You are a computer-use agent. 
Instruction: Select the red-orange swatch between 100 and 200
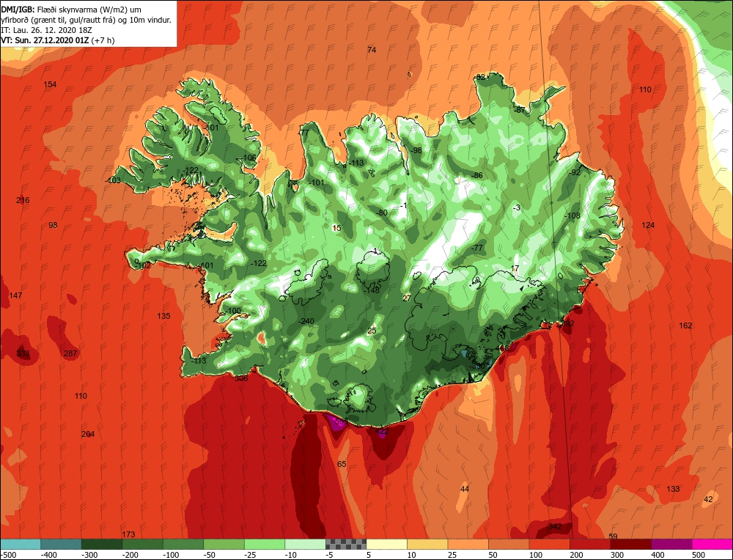[550, 544]
